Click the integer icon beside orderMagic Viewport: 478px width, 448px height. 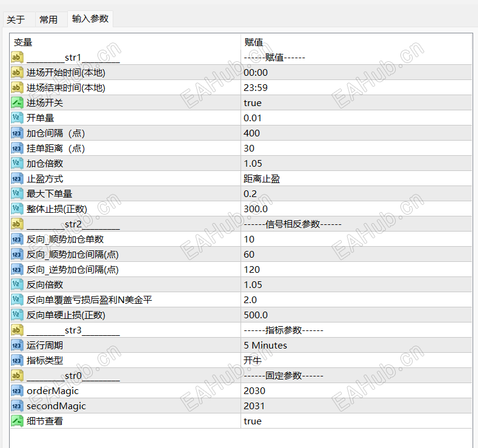(x=17, y=390)
